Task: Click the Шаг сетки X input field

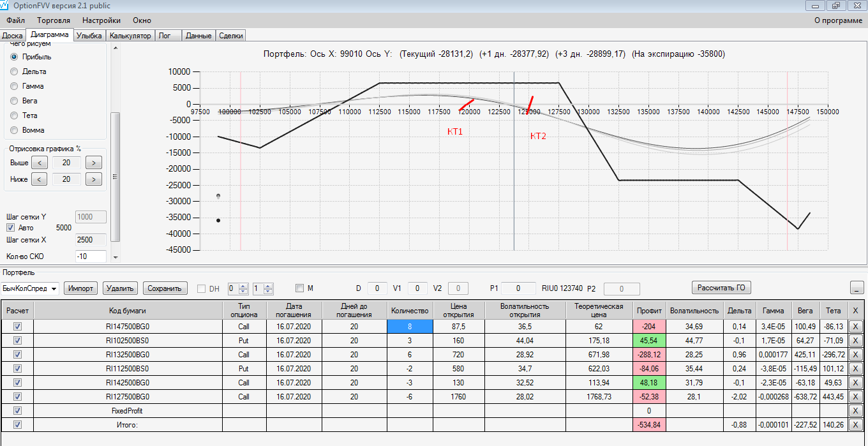Action: (91, 240)
